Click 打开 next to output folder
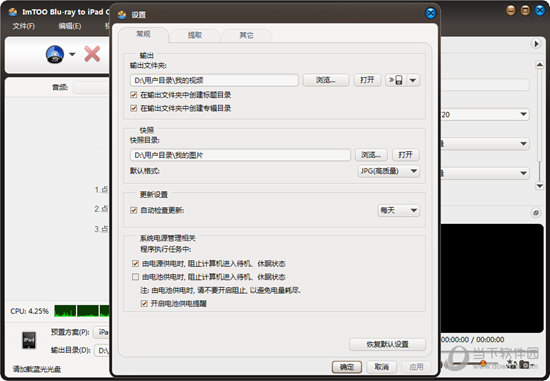This screenshot has width=550, height=381. 367,80
